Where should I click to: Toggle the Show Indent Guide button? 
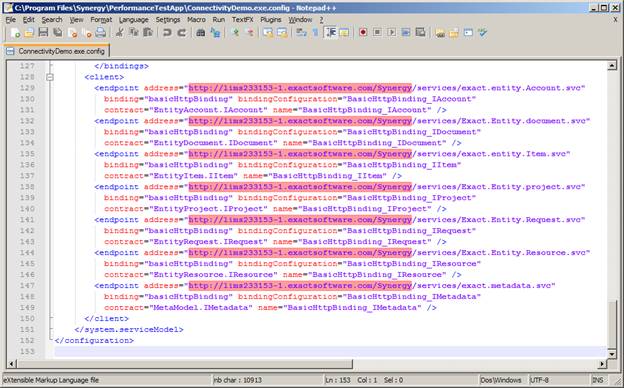tap(330, 33)
